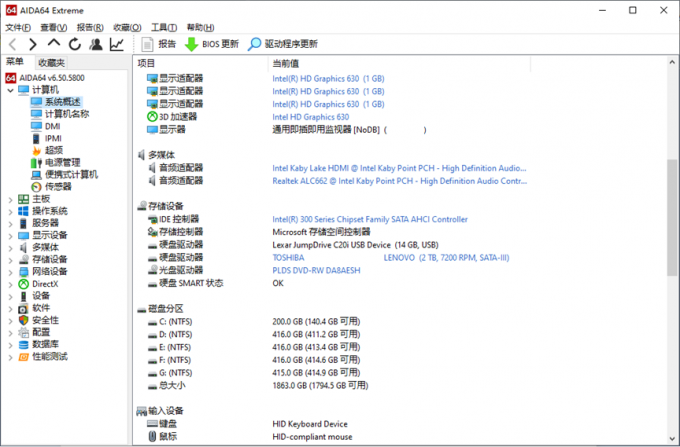
Task: Expand the 性能测试 benchmark node
Action: click(10, 356)
